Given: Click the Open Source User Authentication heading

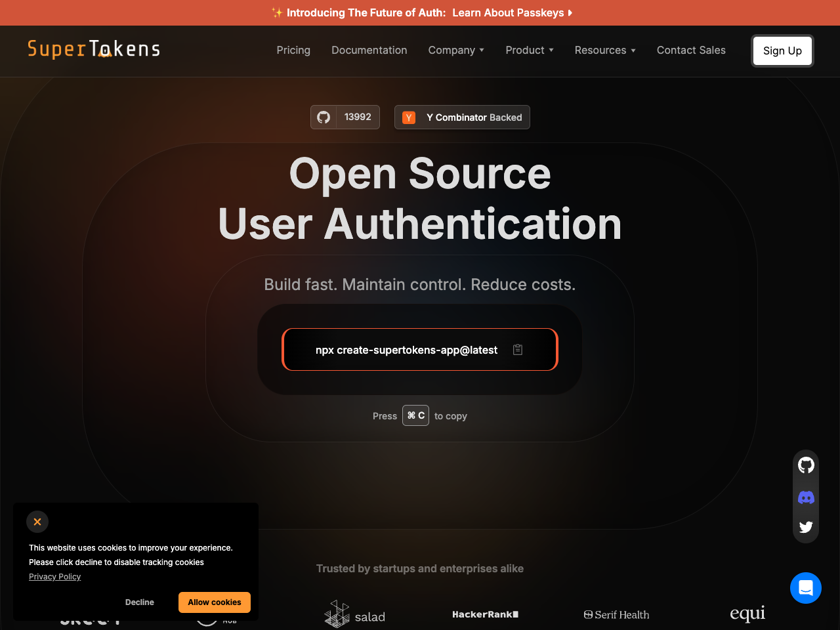Looking at the screenshot, I should tap(420, 199).
